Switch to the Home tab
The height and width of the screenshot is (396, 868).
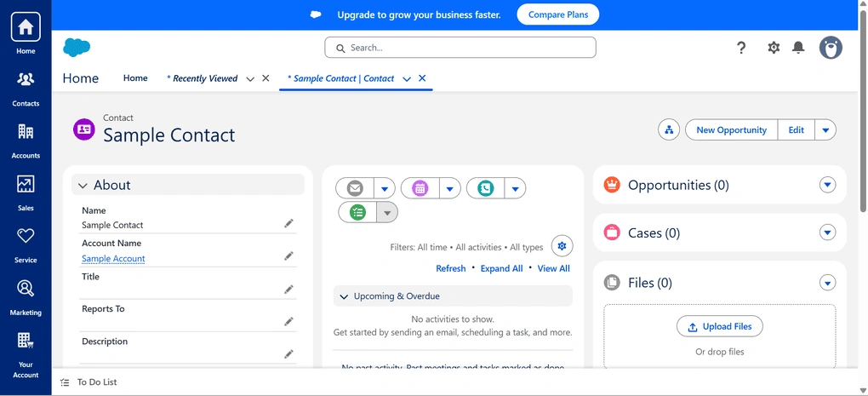click(135, 78)
